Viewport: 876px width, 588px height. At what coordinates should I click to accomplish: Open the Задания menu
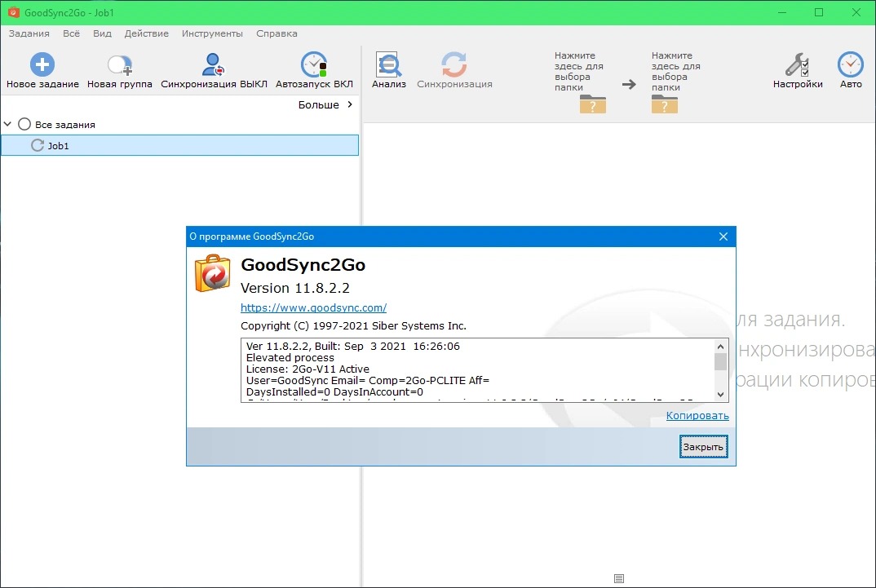click(x=29, y=33)
